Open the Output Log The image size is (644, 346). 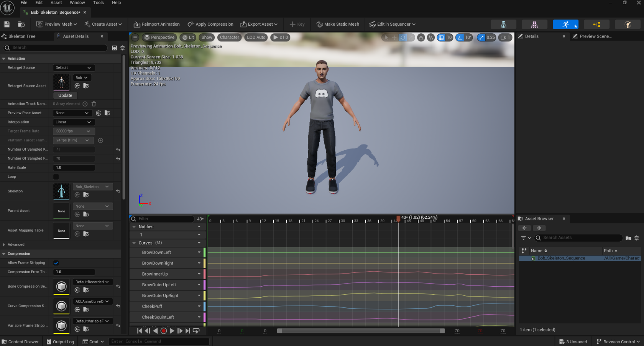pyautogui.click(x=60, y=342)
